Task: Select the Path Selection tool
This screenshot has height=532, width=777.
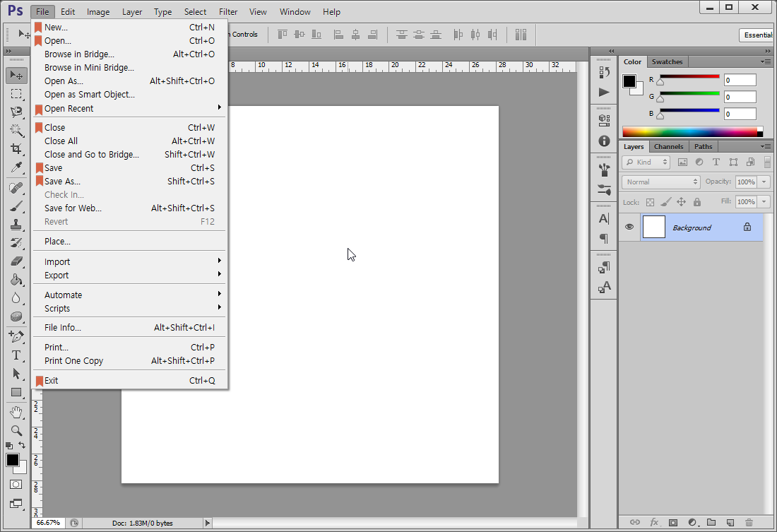Action: 16,373
